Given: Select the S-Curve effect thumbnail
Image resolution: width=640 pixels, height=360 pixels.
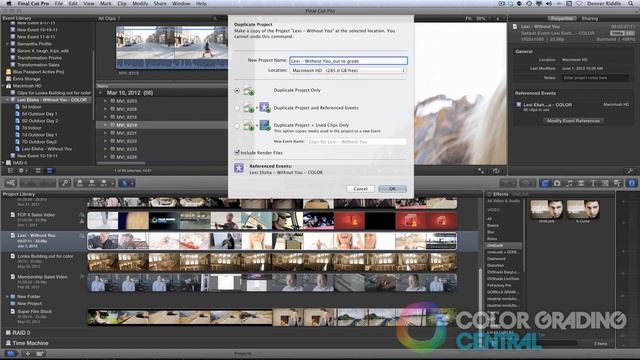Looking at the screenshot, I should click(583, 211).
